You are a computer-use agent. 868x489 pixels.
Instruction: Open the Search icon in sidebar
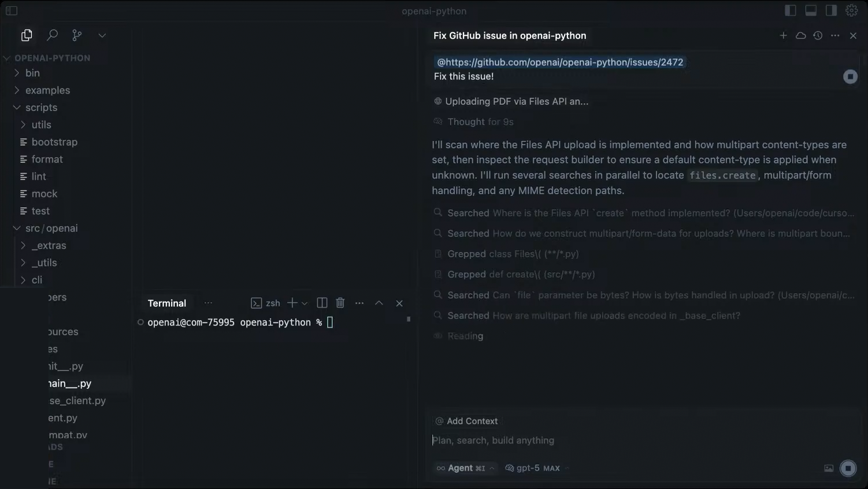[52, 35]
